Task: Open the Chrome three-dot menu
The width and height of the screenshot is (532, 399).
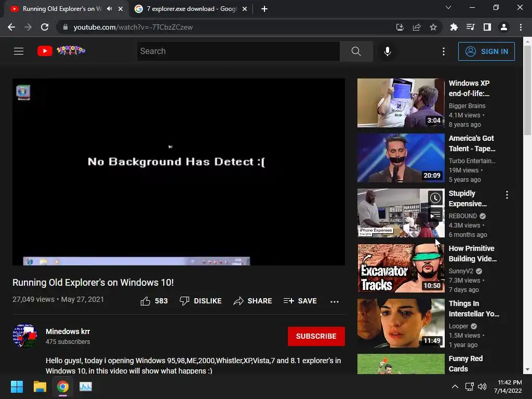Action: (x=521, y=27)
